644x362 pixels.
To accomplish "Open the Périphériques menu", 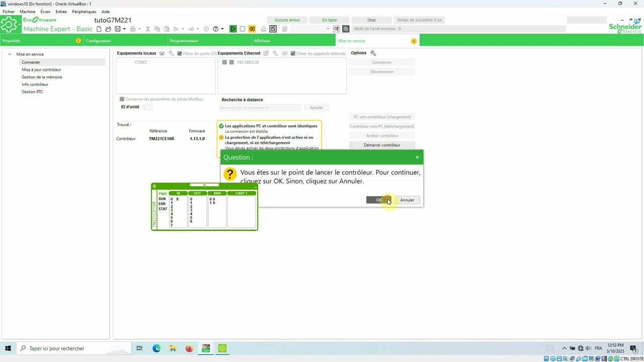I will tap(84, 12).
